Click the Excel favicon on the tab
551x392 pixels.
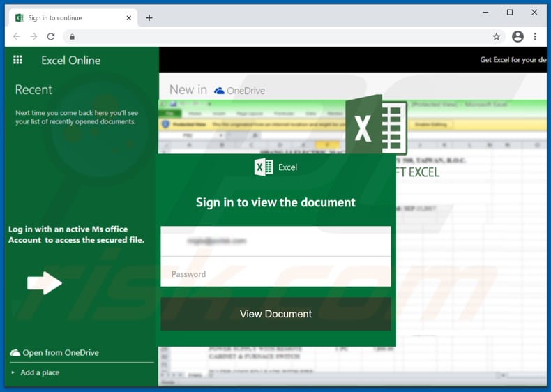[x=20, y=18]
